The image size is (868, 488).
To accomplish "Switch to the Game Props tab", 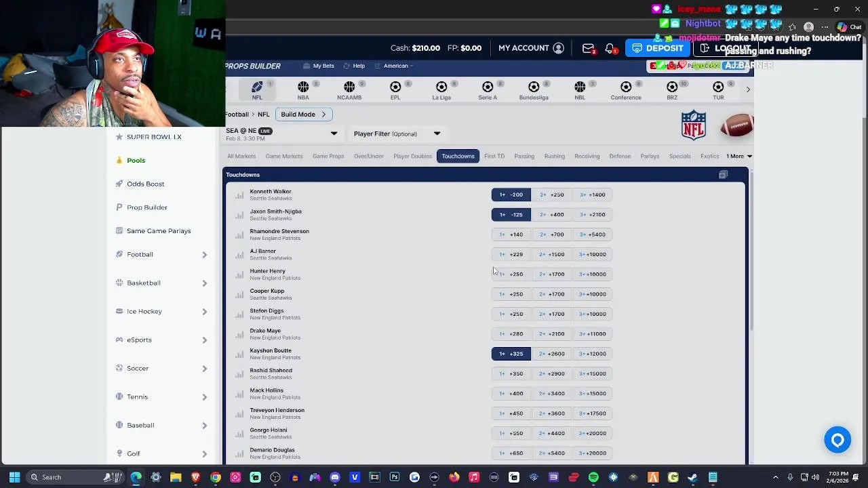I will (x=328, y=157).
